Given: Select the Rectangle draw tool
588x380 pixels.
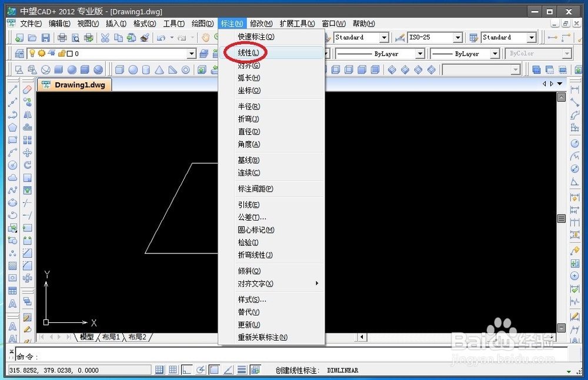Looking at the screenshot, I should (x=13, y=140).
